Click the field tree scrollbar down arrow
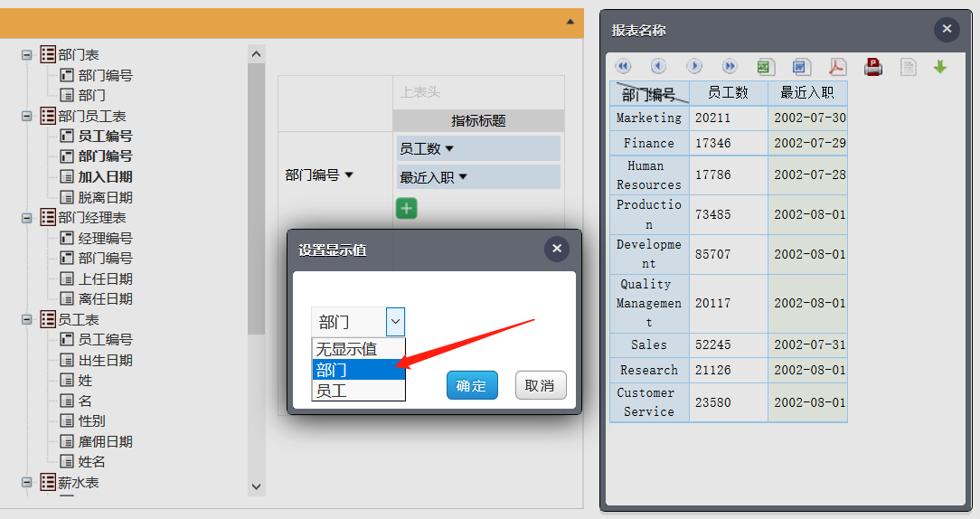980x519 pixels. [256, 486]
